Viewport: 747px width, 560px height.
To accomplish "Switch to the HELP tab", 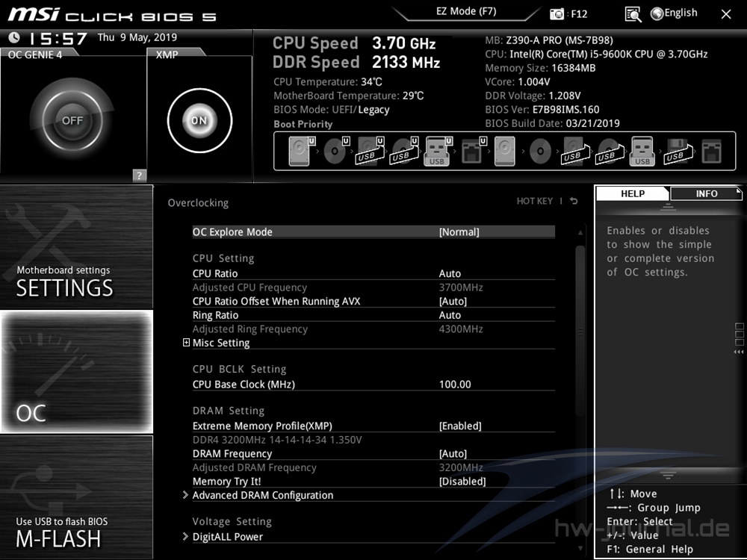I will [x=632, y=193].
